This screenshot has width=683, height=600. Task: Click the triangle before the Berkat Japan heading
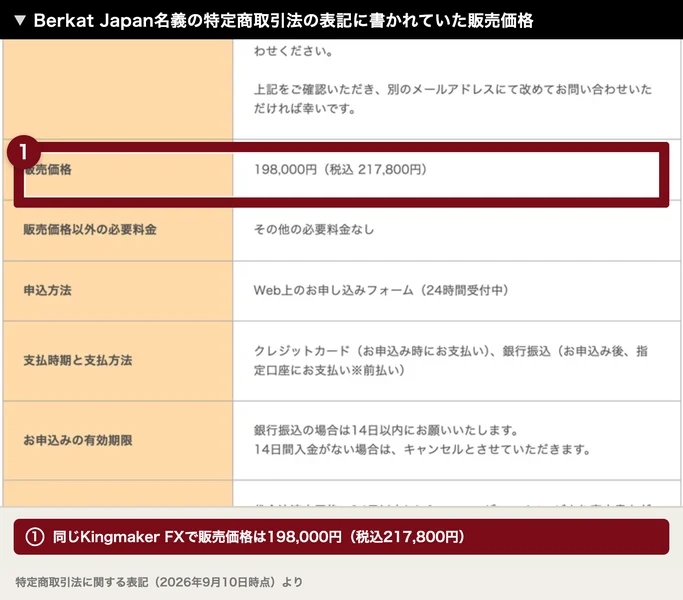click(x=20, y=20)
